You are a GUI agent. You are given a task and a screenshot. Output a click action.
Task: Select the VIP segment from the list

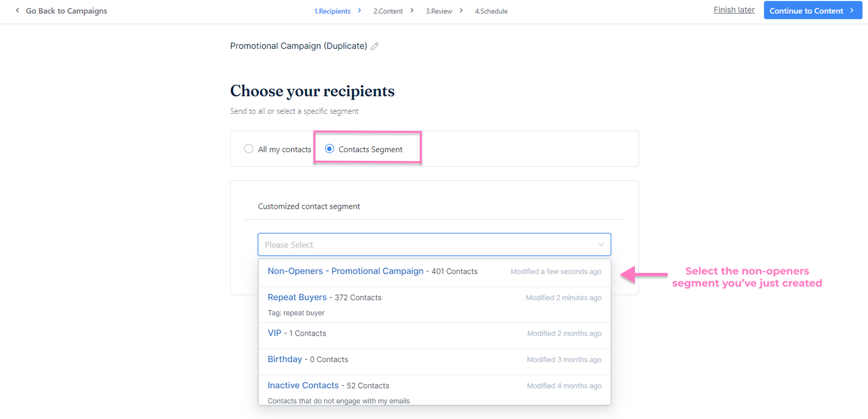pos(275,333)
